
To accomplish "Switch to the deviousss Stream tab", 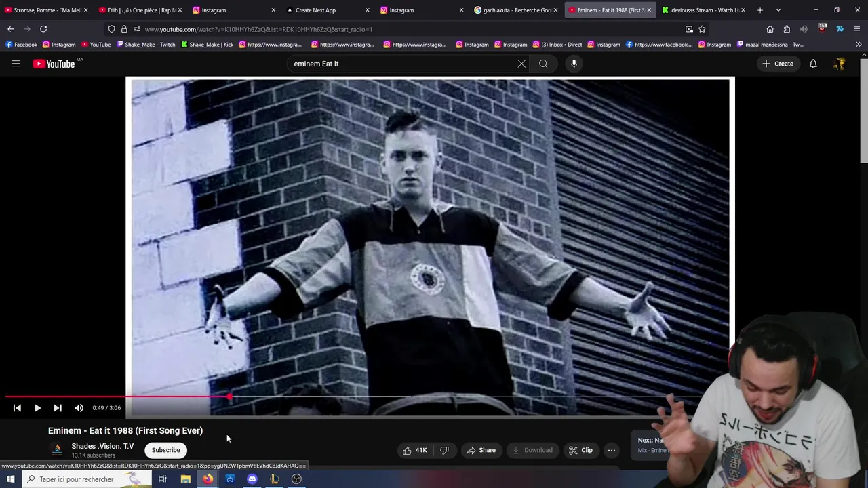I will [704, 10].
